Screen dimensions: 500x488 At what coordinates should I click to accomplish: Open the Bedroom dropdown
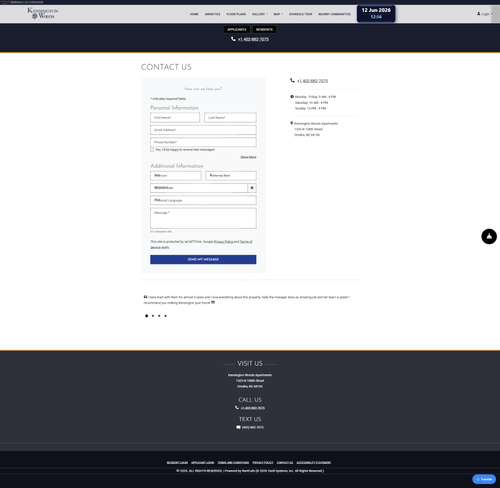tap(176, 176)
